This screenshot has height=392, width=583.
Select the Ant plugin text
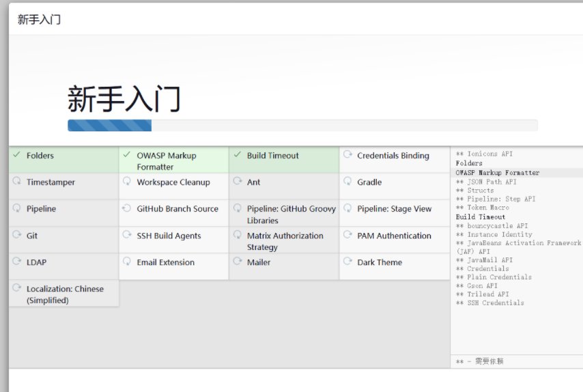coord(253,182)
